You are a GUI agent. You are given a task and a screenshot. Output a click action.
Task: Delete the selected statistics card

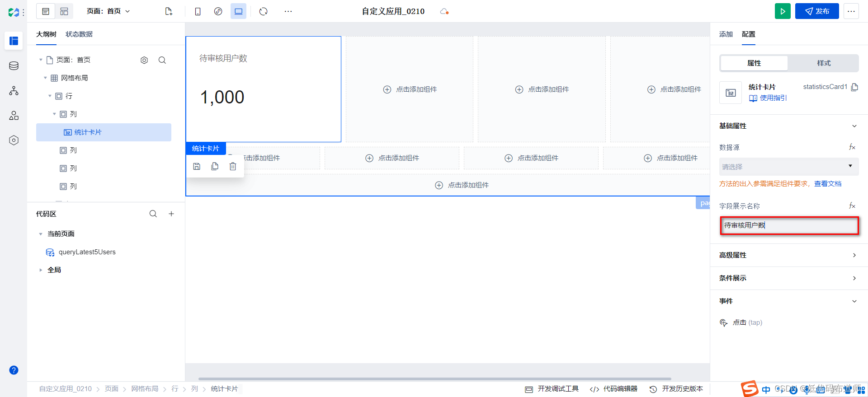pyautogui.click(x=233, y=167)
